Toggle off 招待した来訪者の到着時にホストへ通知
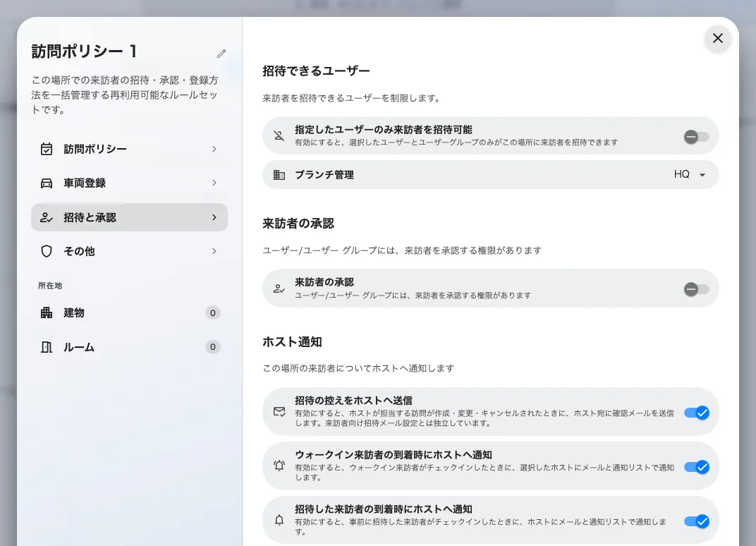 coord(696,521)
